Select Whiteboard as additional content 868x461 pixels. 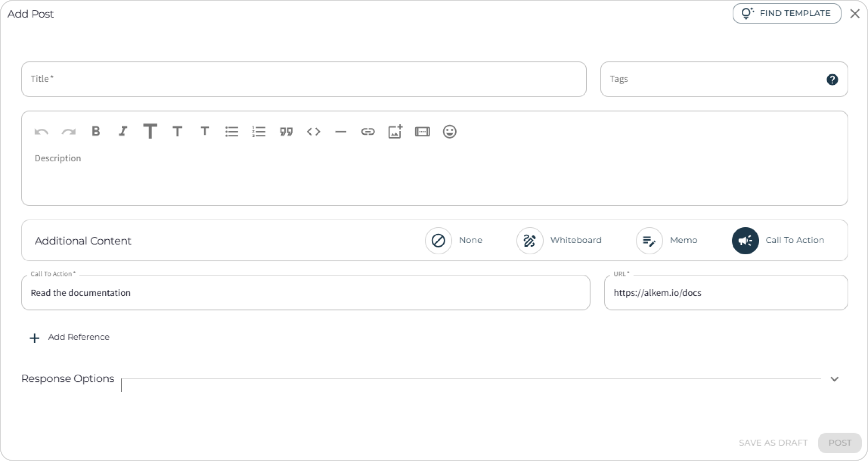(559, 240)
